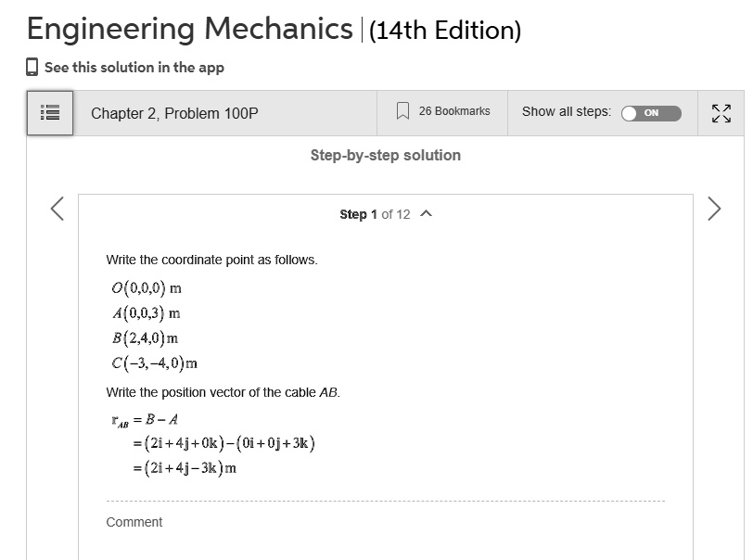753x560 pixels.
Task: Click the bookmark icon near 26 Bookmarks
Action: pyautogui.click(x=402, y=110)
